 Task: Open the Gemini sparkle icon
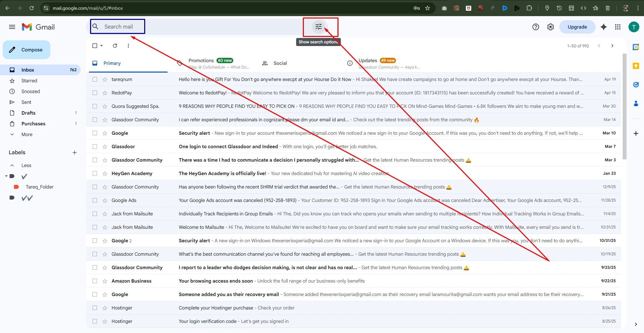click(x=604, y=27)
